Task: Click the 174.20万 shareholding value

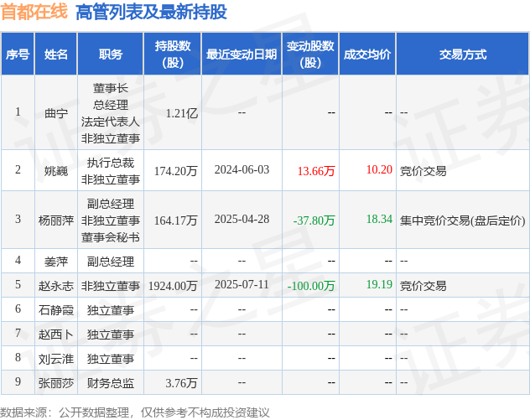Action: [x=176, y=171]
